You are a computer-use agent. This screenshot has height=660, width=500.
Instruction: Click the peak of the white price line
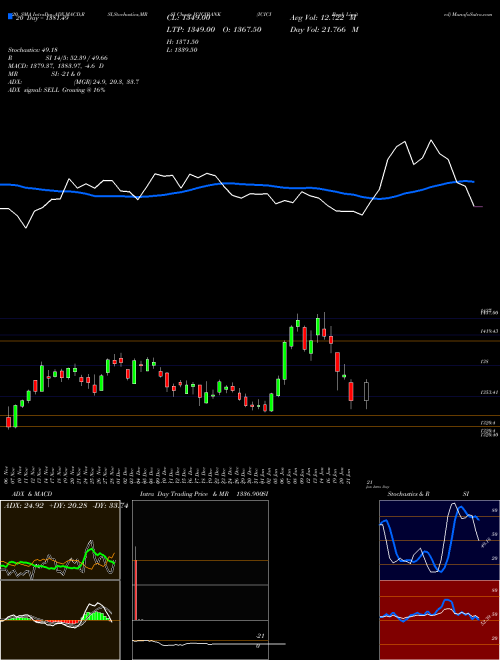point(431,140)
